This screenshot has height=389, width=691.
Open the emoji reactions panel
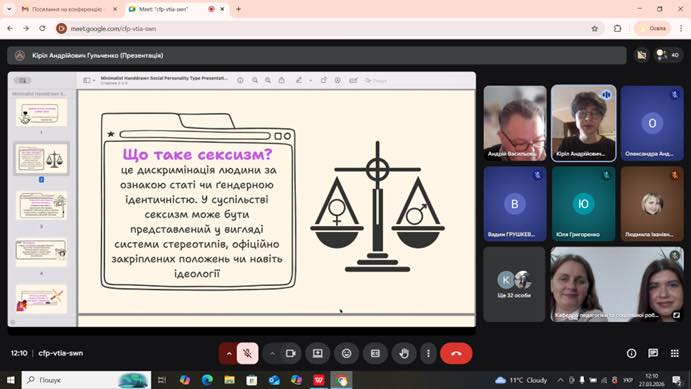tap(346, 353)
